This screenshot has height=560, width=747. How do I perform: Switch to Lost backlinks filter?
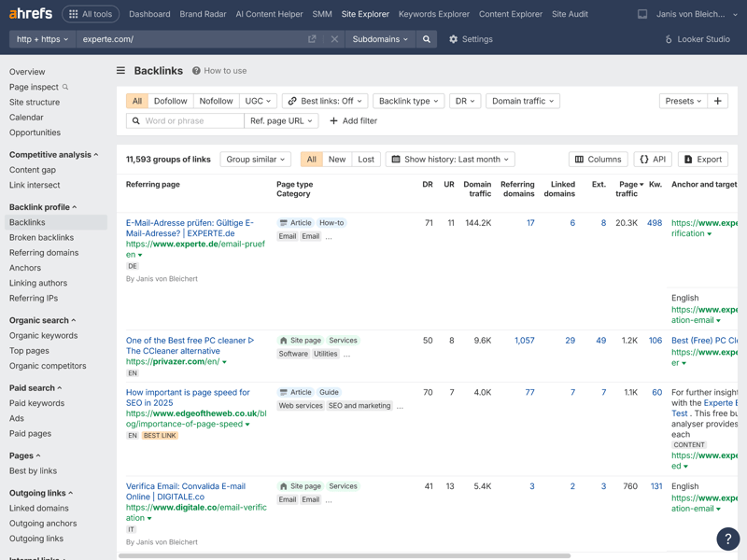coord(366,160)
